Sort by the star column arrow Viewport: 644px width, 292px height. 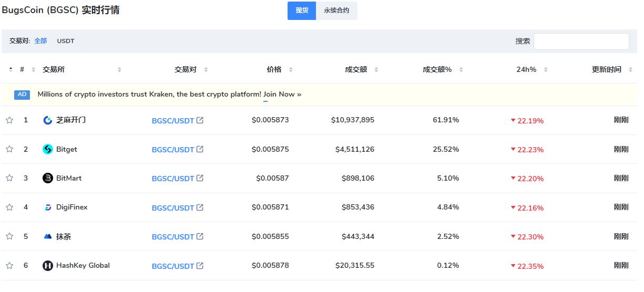click(x=11, y=70)
